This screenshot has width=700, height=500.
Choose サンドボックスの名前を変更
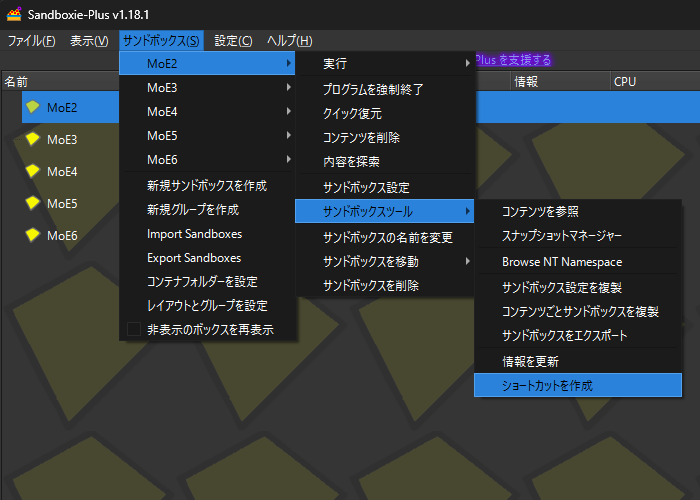point(384,238)
